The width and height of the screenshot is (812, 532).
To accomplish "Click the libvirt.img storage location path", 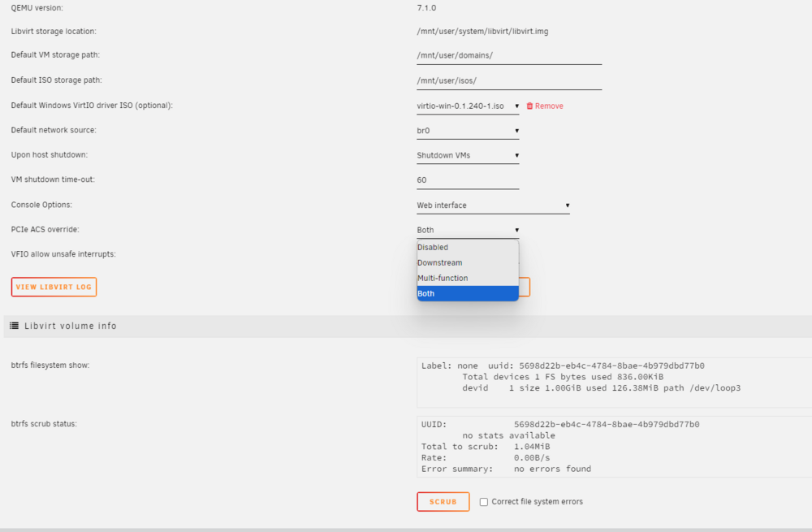I will (x=482, y=32).
